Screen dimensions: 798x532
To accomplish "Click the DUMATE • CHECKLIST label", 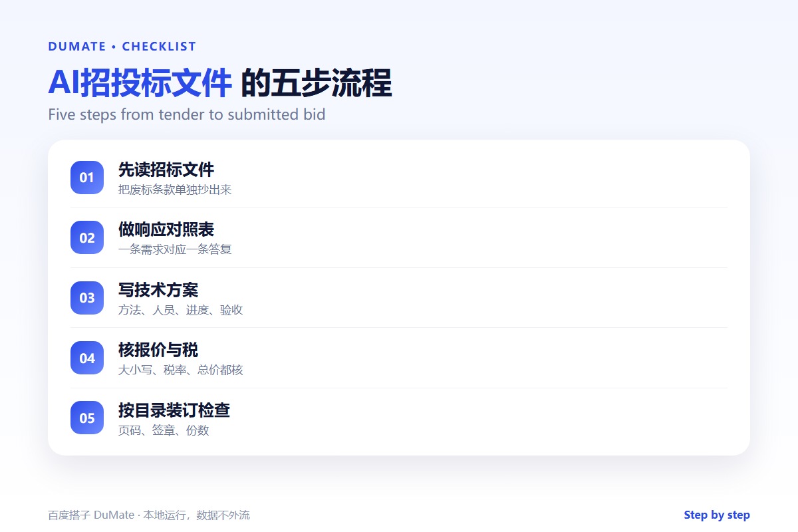I will [122, 47].
